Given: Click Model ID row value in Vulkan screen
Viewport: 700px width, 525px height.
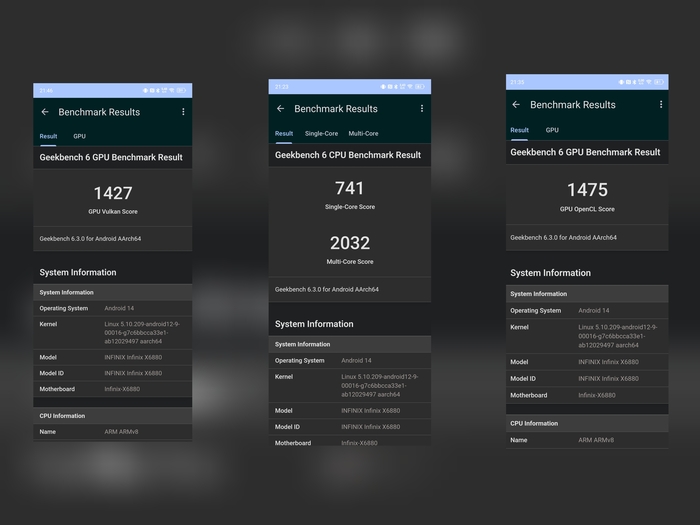Looking at the screenshot, I should coord(133,373).
